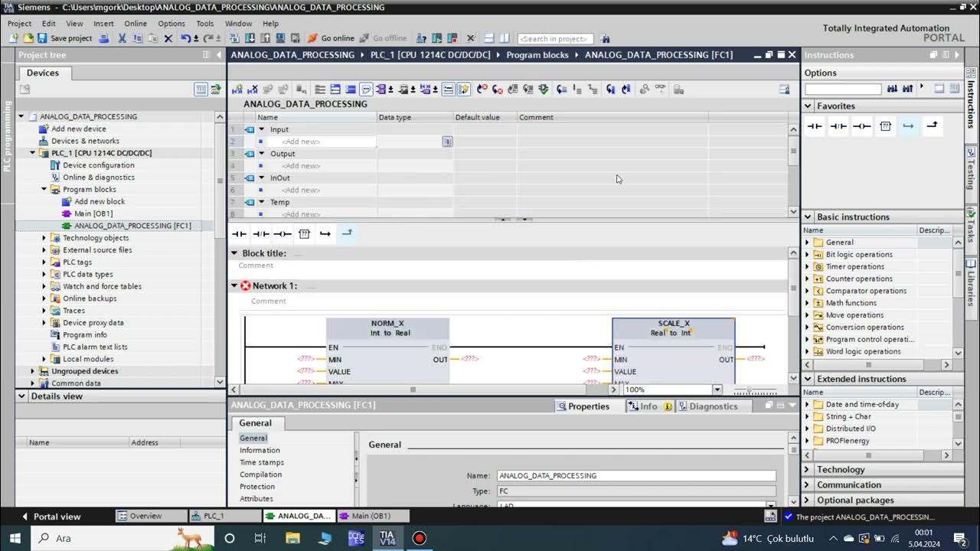Click the Print icon next to Save project
The width and height of the screenshot is (980, 551).
click(x=104, y=38)
